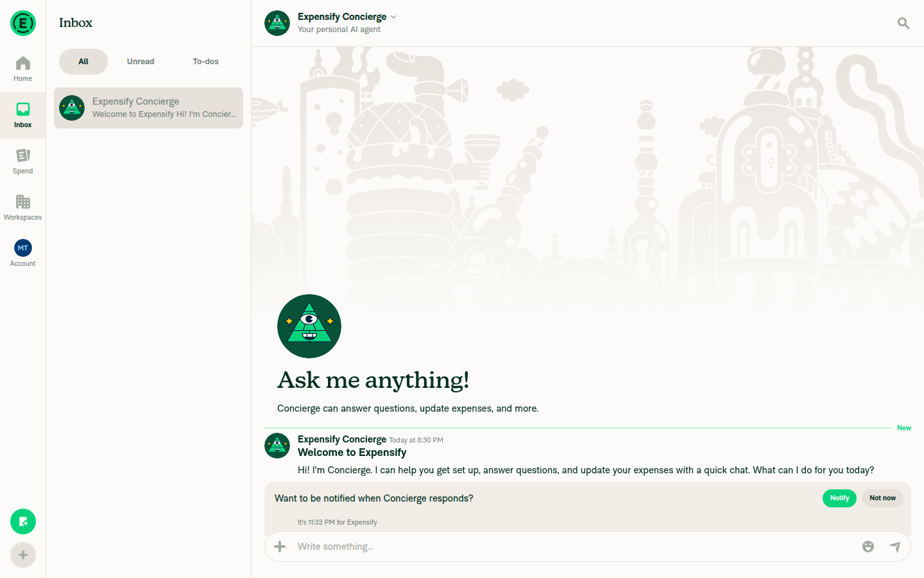The image size is (924, 578).
Task: Open the MT Account avatar
Action: [x=23, y=248]
